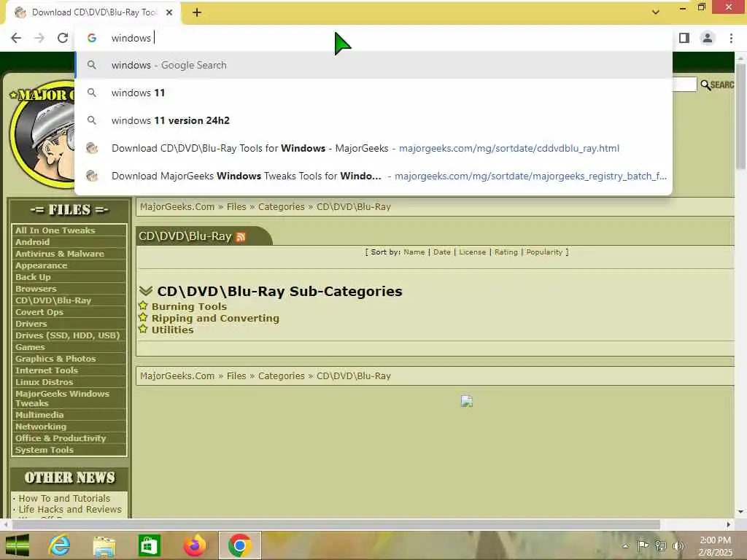Open the Burning Tools sub-category

click(x=189, y=307)
